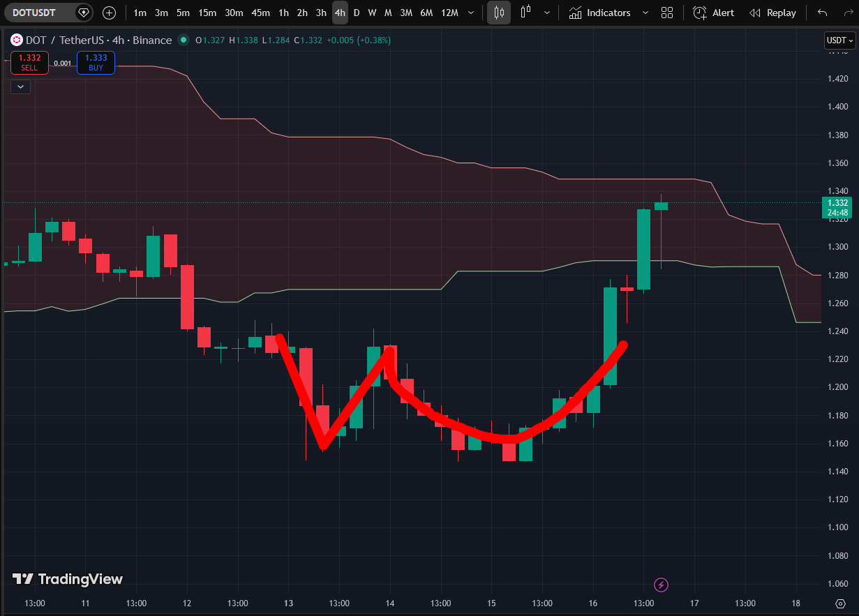Click the DOT coin logo icon
Viewport: 859px width, 616px height.
pos(15,40)
